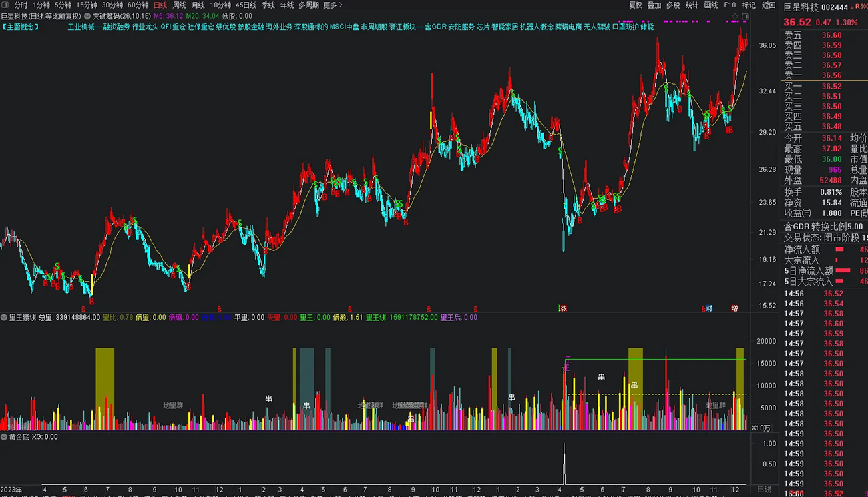Viewport: 868px width, 497px height.
Task: Click the panel layout icon before 分时
Action: tap(5, 5)
